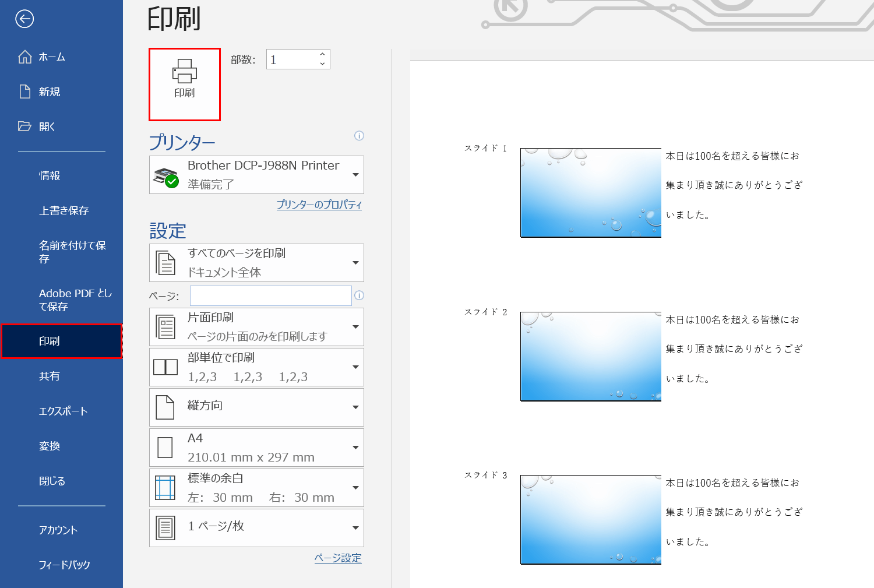Click the スライド 2 label text
874x588 pixels.
(x=486, y=312)
